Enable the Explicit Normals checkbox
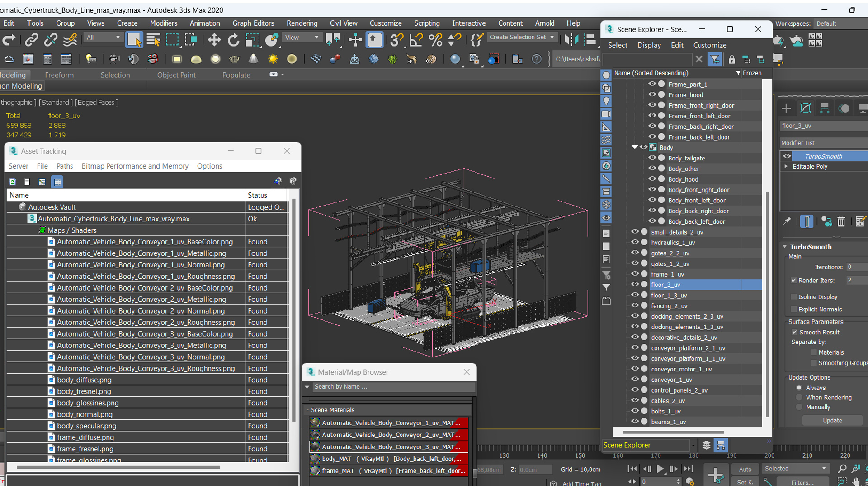This screenshot has height=488, width=868. [793, 309]
